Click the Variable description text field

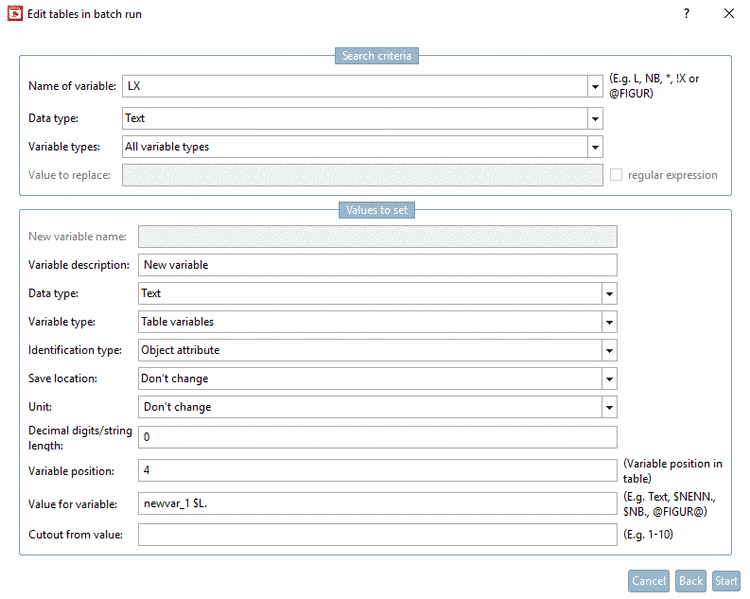377,265
